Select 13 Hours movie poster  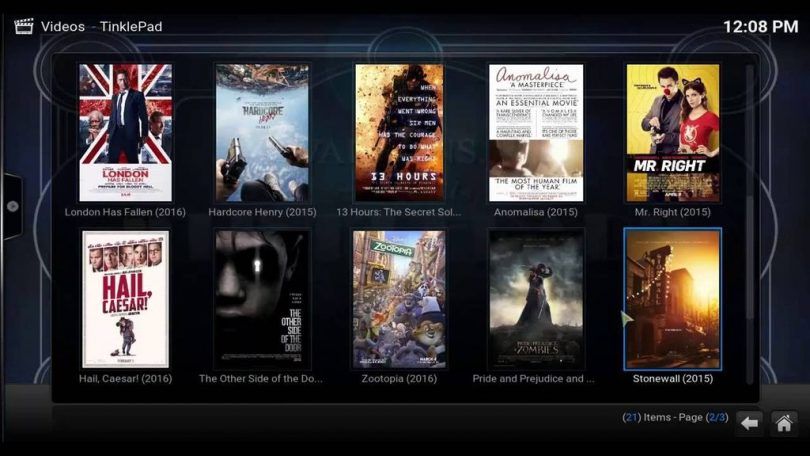coord(399,133)
